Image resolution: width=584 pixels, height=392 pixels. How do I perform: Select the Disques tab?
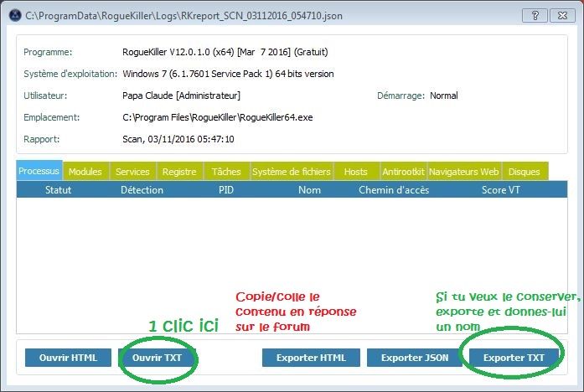525,172
